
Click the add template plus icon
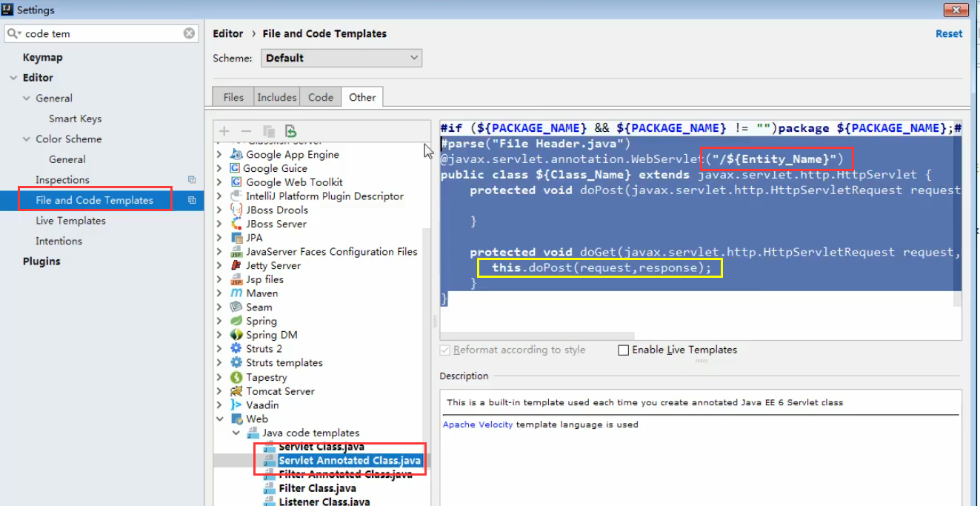pyautogui.click(x=224, y=131)
